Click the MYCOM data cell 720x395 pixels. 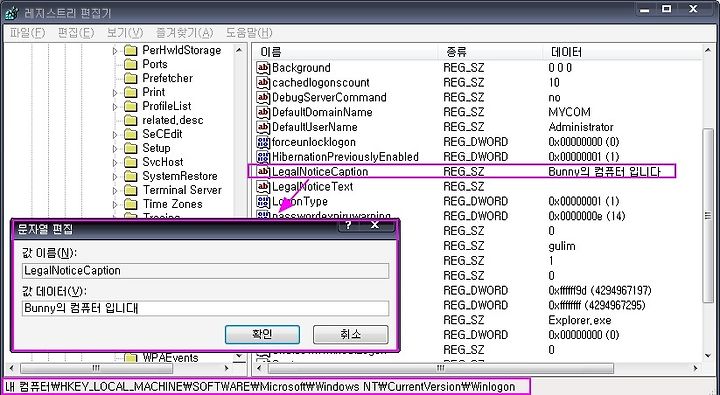[569, 112]
